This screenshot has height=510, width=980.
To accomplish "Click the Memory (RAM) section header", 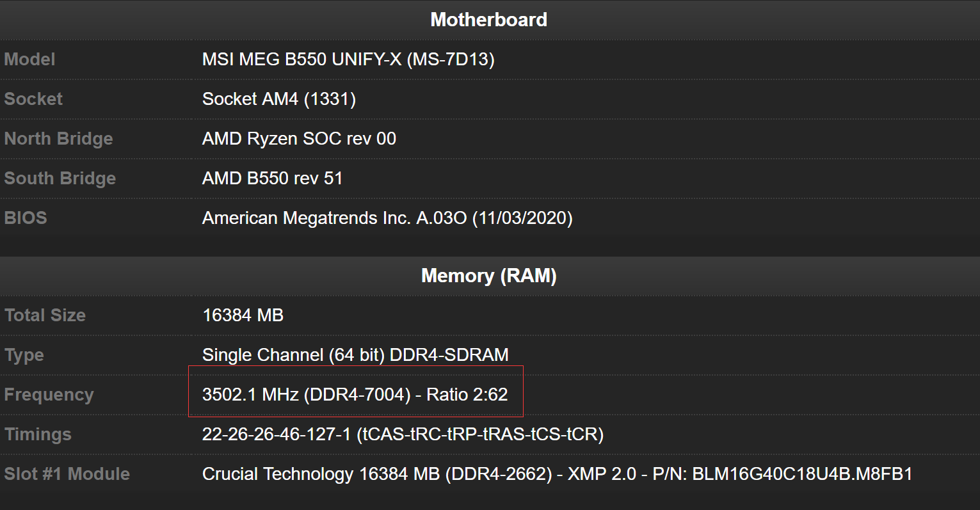I will [488, 276].
